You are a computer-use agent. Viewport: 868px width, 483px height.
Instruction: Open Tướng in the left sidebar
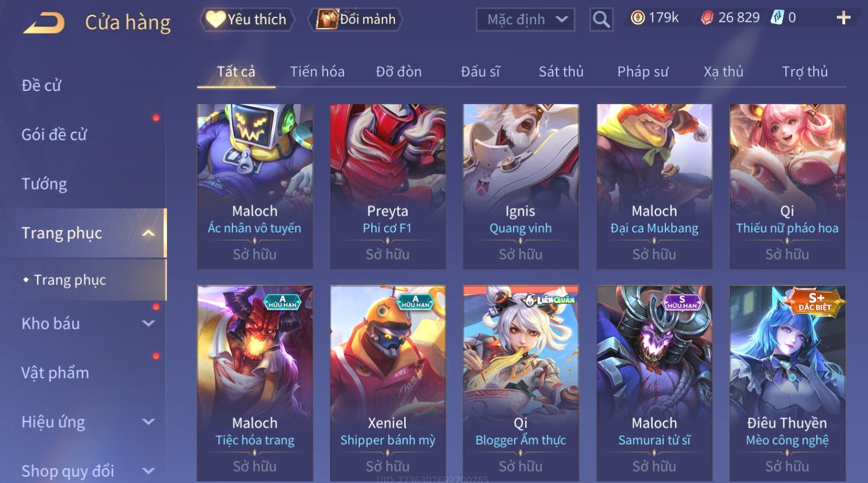coord(44,184)
